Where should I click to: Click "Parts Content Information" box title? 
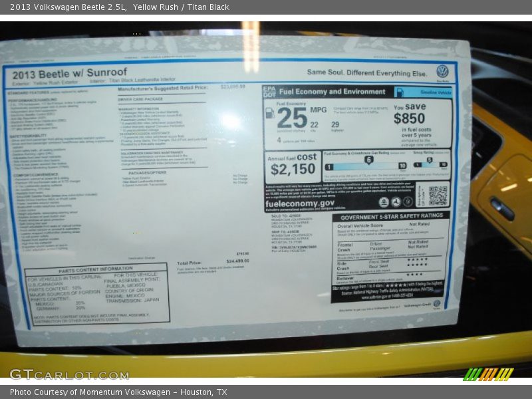(x=95, y=270)
